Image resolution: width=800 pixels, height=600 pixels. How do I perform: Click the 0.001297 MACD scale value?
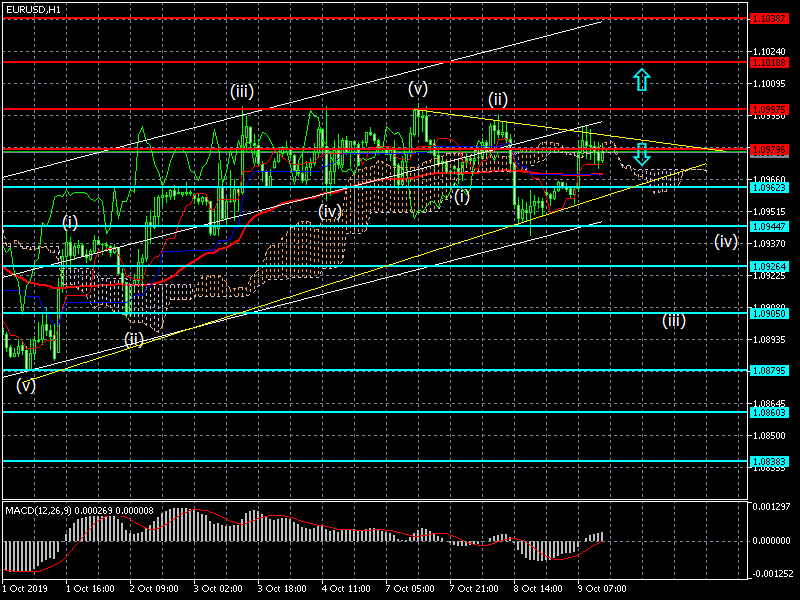tap(772, 507)
